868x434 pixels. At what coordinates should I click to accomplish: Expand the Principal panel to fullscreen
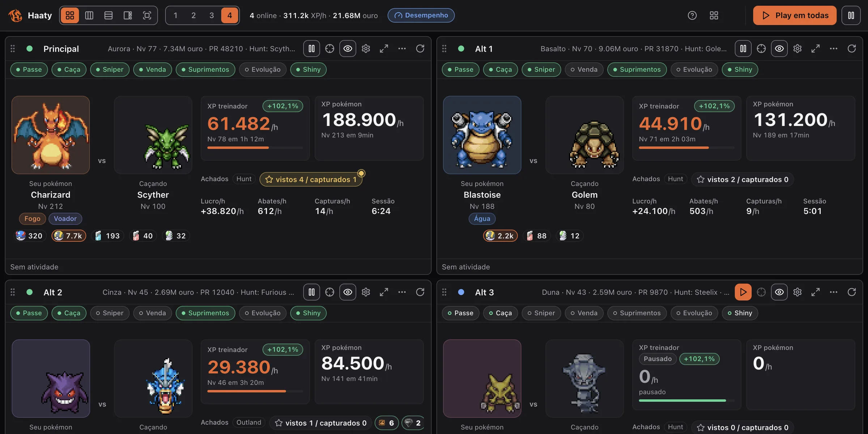pos(384,48)
